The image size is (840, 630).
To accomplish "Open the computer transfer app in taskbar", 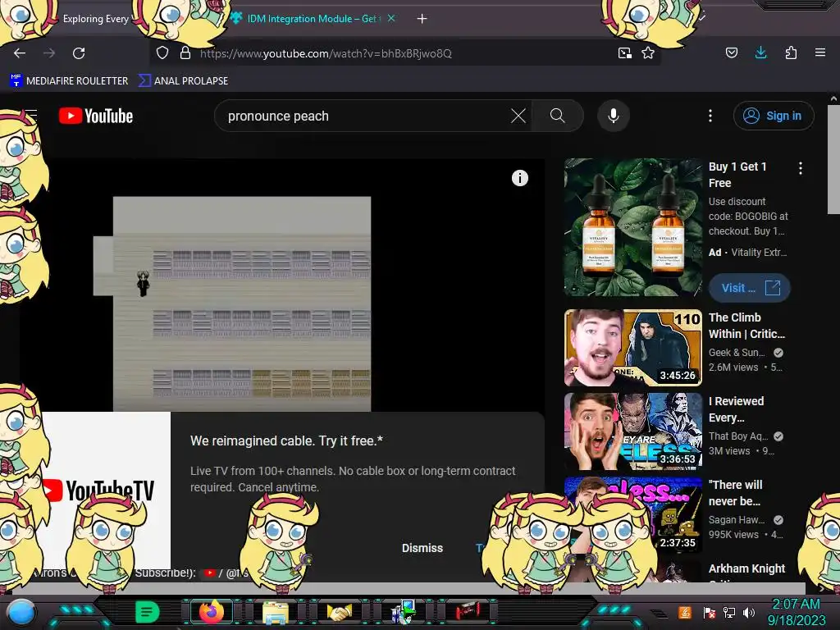I will [x=404, y=612].
